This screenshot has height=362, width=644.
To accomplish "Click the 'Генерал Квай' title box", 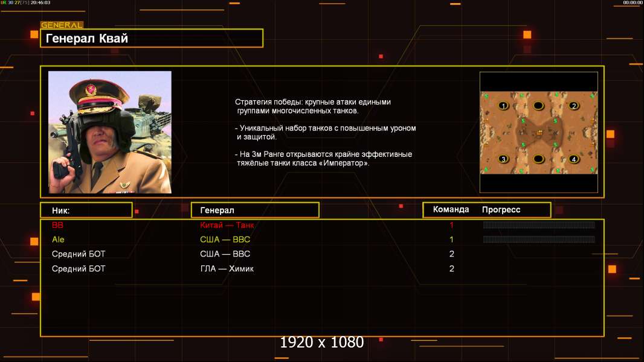I will [x=152, y=38].
